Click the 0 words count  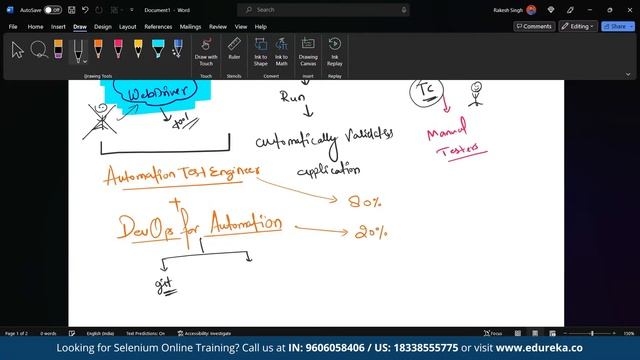coord(48,333)
